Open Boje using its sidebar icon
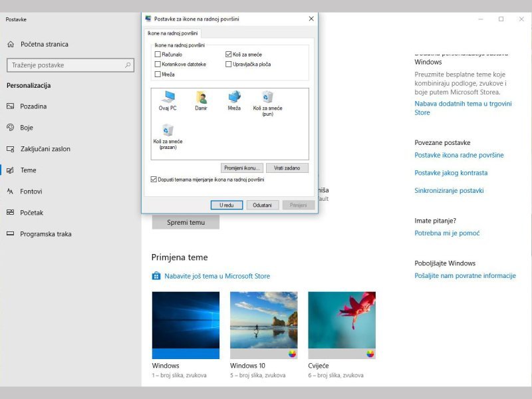The width and height of the screenshot is (532, 399). click(11, 128)
